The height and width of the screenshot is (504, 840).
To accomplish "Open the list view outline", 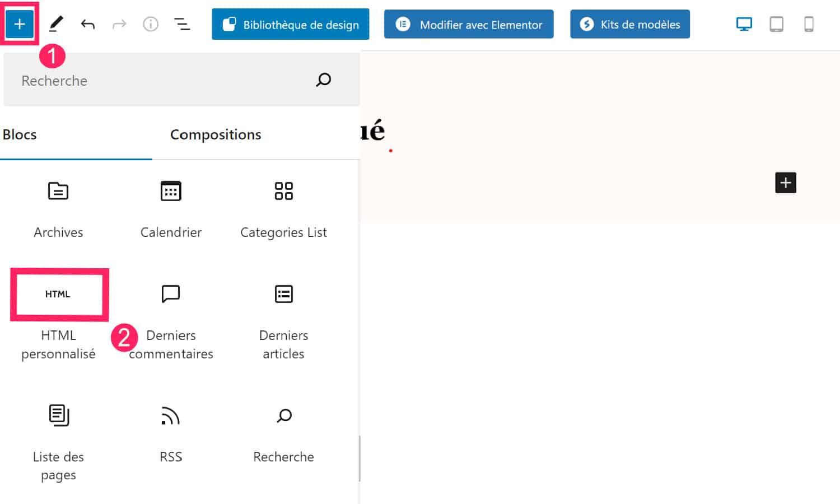I will click(182, 24).
